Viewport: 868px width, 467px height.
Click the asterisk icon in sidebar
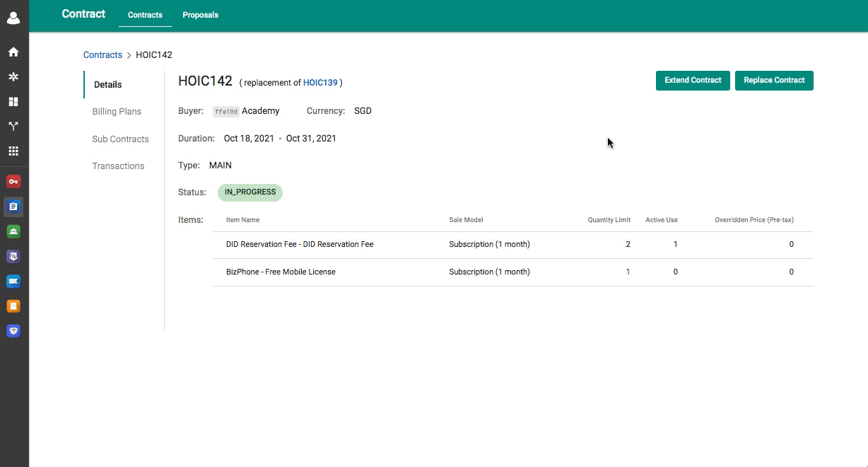coord(13,76)
